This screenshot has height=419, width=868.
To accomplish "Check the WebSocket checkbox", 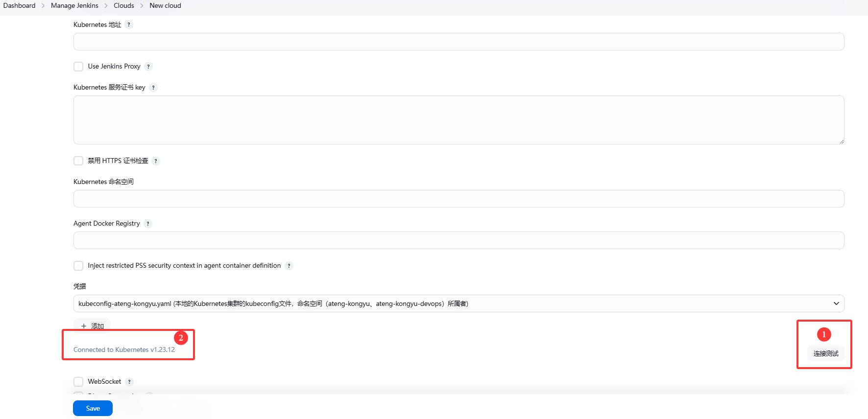I will coord(78,382).
